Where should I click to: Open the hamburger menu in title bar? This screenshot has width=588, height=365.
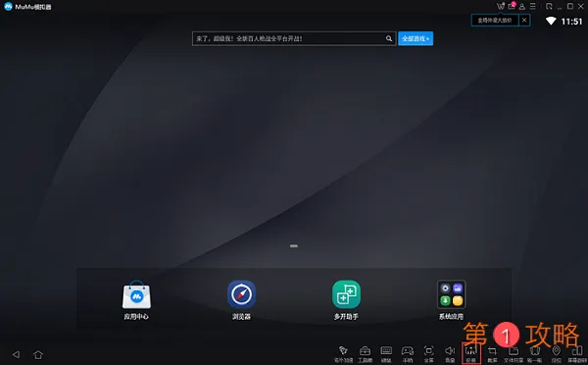532,7
